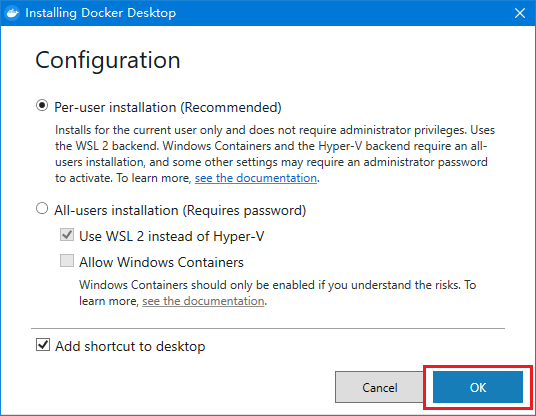The width and height of the screenshot is (536, 416).
Task: Click the 'All-users installation (Requires password)' label text
Action: (x=180, y=210)
